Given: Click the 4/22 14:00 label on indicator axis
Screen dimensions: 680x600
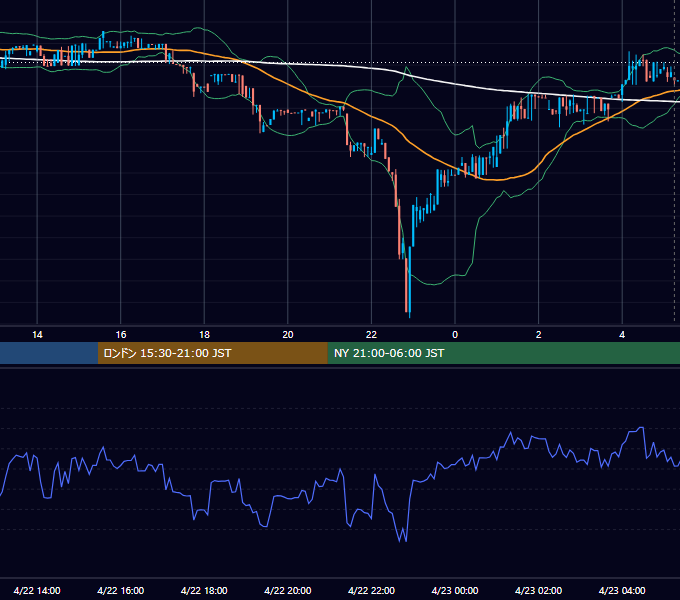Looking at the screenshot, I should 37,590.
